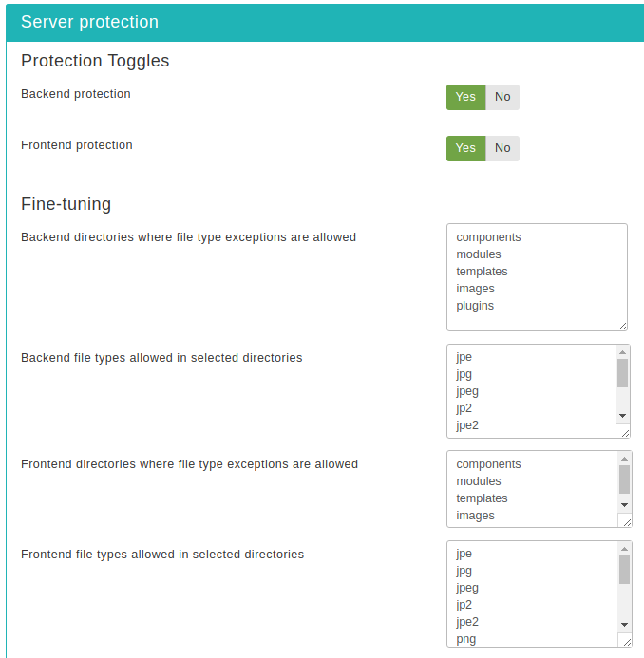Image resolution: width=644 pixels, height=658 pixels.
Task: Click down arrow in frontend file types list
Action: (x=624, y=625)
